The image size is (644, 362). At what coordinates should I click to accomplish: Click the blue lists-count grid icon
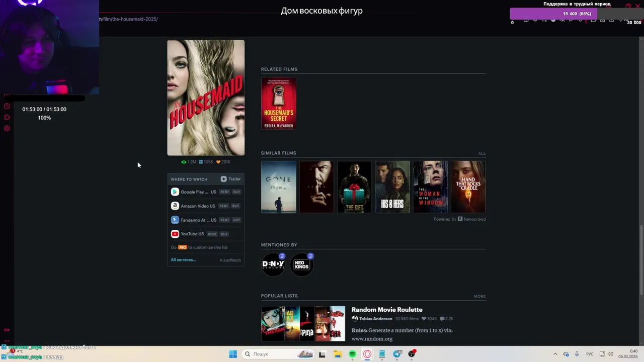coord(201,162)
